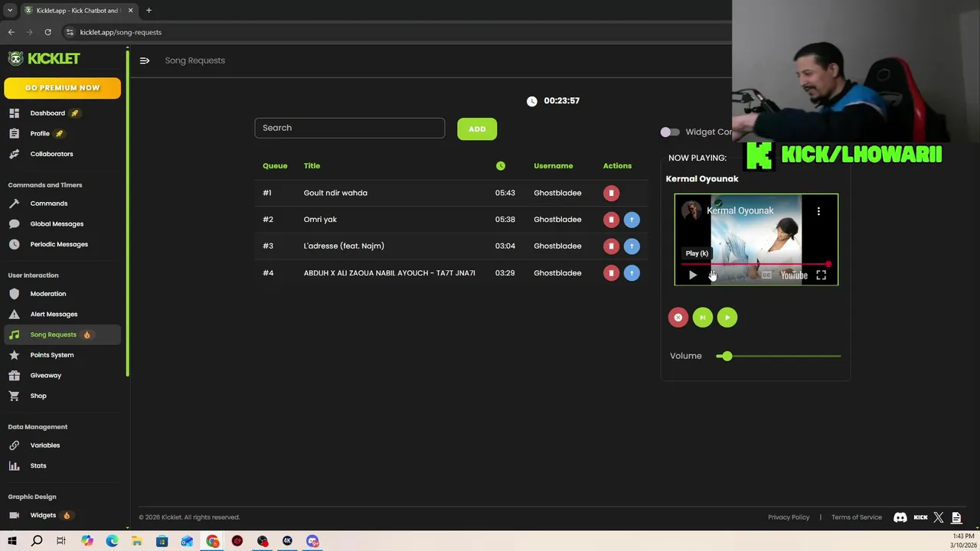This screenshot has width=980, height=551.
Task: Skip to the next song
Action: pyautogui.click(x=703, y=318)
